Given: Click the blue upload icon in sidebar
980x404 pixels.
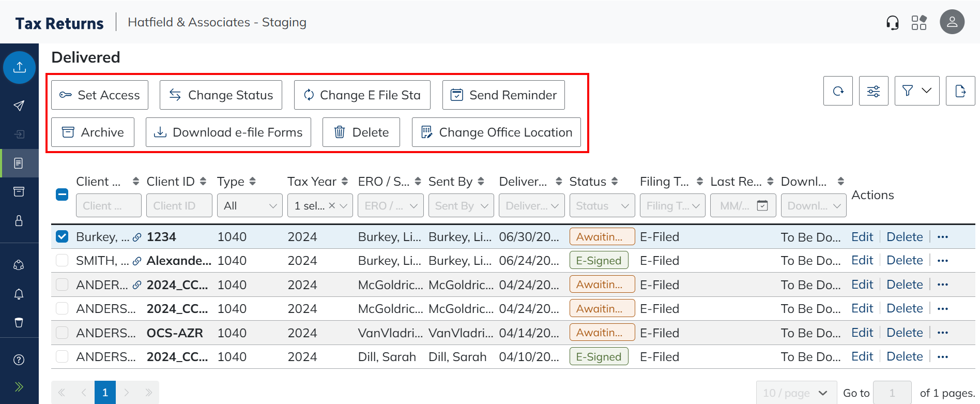Looking at the screenshot, I should [x=20, y=67].
